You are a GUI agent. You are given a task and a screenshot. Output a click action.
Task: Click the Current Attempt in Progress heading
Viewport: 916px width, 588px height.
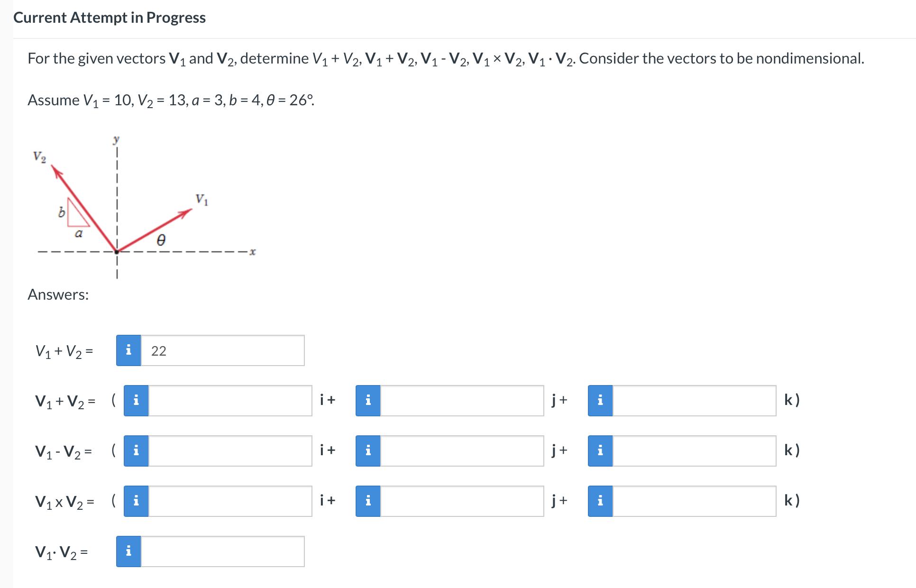(110, 18)
